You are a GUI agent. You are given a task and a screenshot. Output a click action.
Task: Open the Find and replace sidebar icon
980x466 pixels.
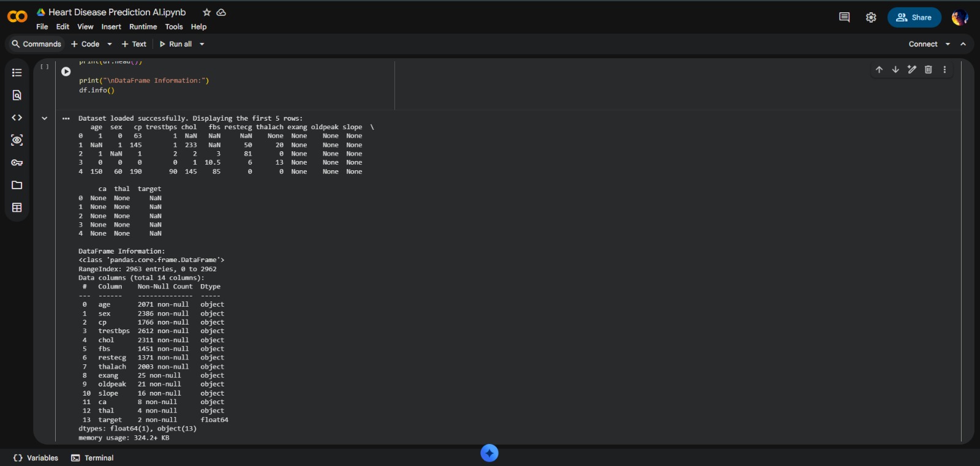pyautogui.click(x=17, y=96)
